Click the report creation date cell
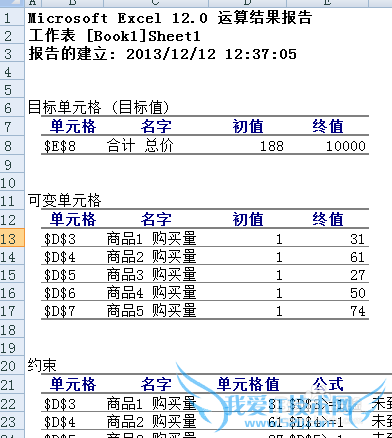 point(162,54)
